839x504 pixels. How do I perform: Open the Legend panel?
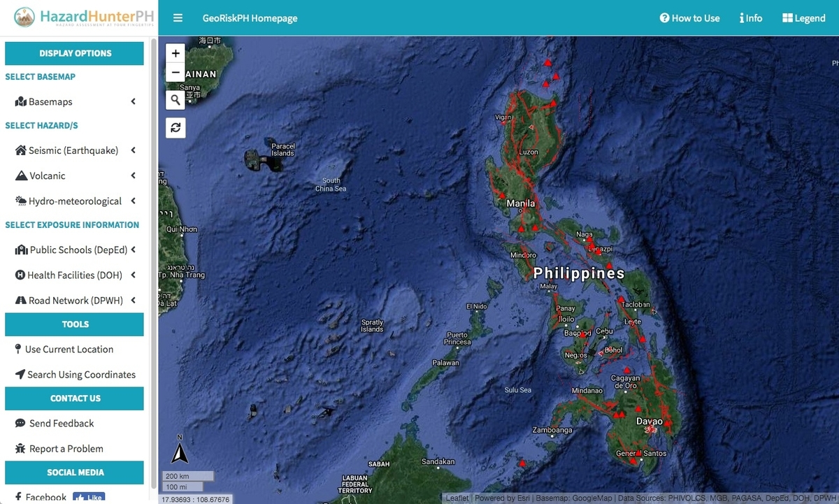tap(803, 17)
